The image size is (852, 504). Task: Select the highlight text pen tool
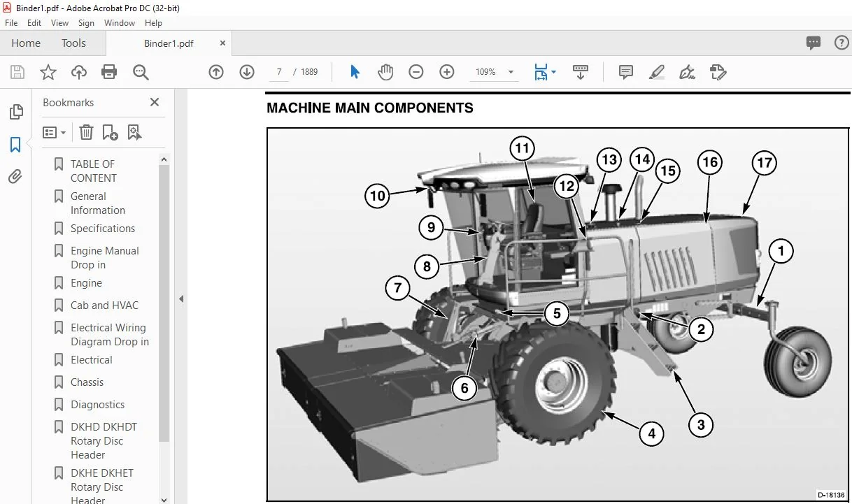pos(656,72)
